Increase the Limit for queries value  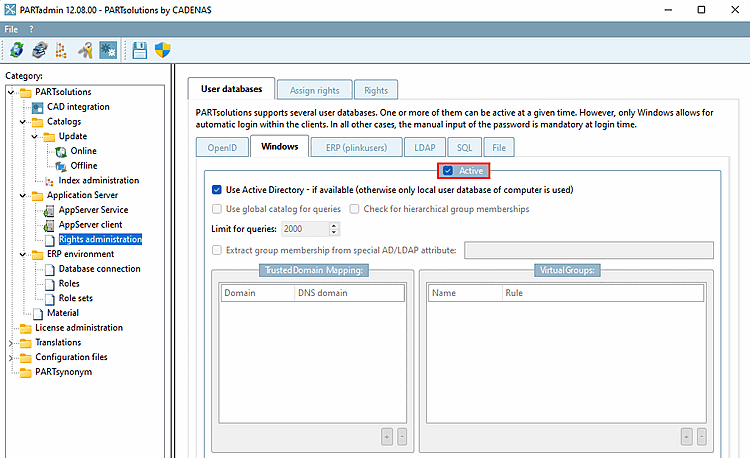click(x=334, y=226)
